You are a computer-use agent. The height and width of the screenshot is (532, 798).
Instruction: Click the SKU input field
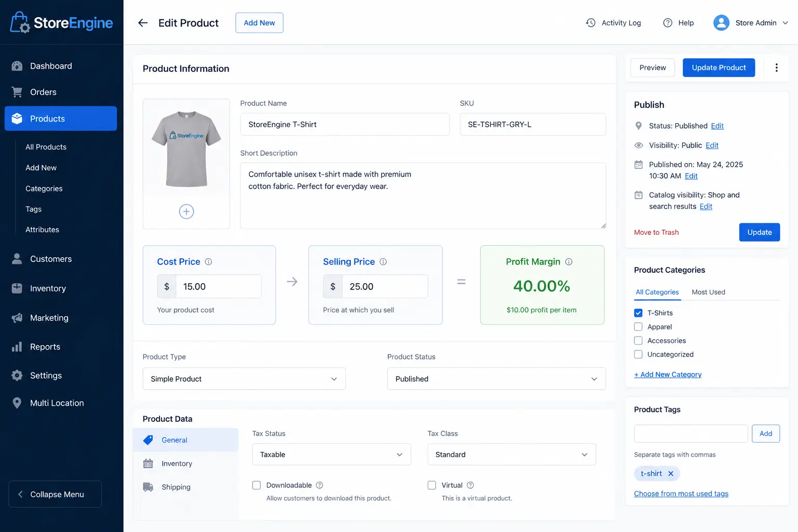tap(533, 124)
